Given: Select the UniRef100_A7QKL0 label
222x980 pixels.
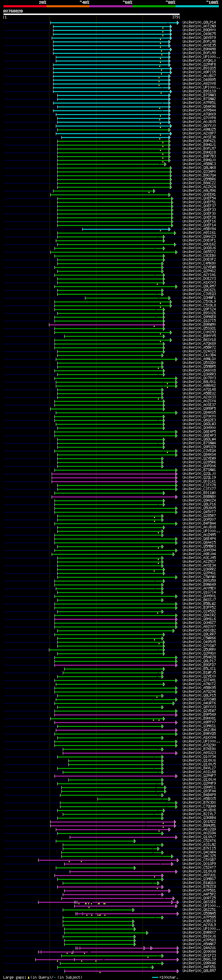Looking at the screenshot, I should coord(199,61).
